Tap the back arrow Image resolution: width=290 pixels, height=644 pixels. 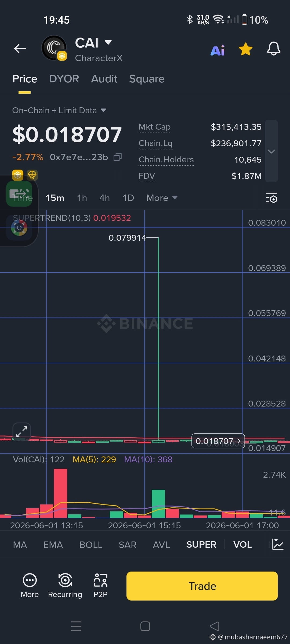[x=20, y=49]
